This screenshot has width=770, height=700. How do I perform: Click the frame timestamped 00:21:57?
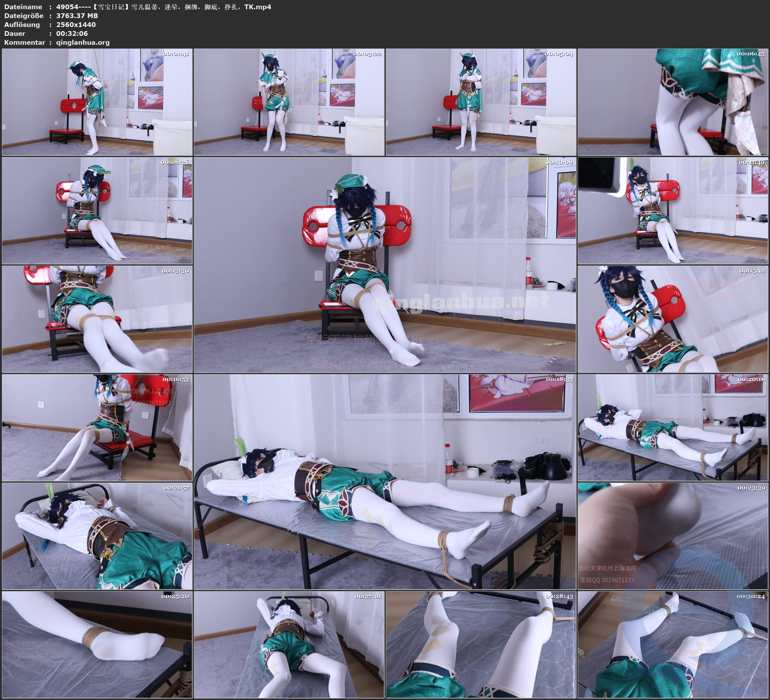click(97, 536)
